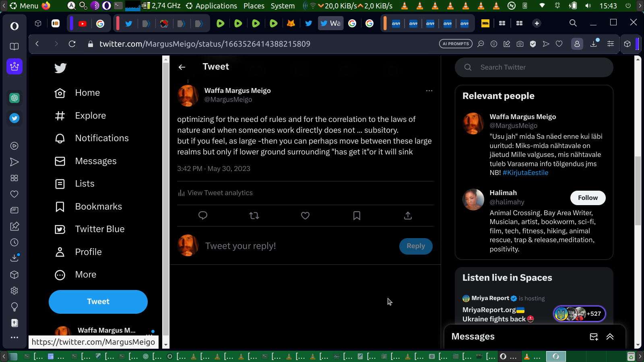
Task: Open Messages in Twitter navigation
Action: point(85,161)
